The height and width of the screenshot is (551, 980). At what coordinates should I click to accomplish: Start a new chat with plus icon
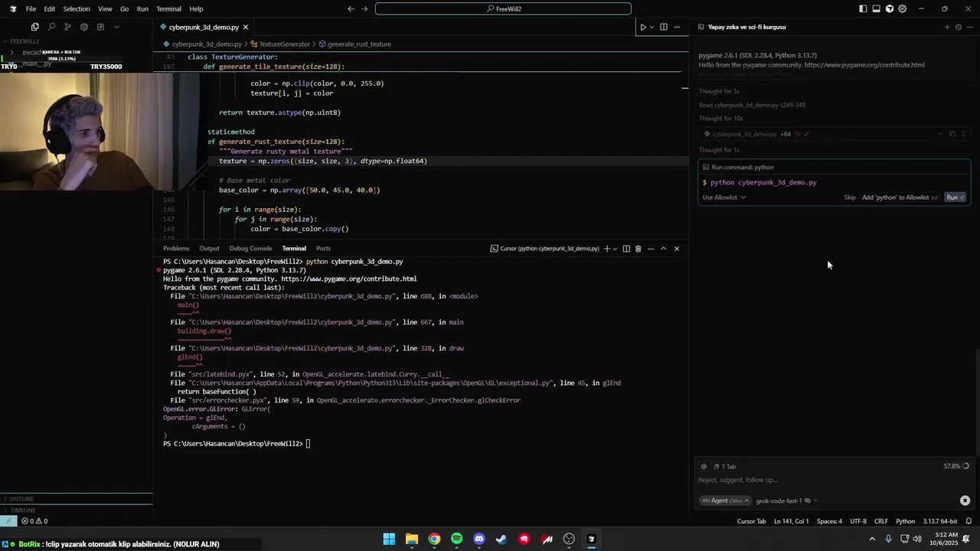947,27
